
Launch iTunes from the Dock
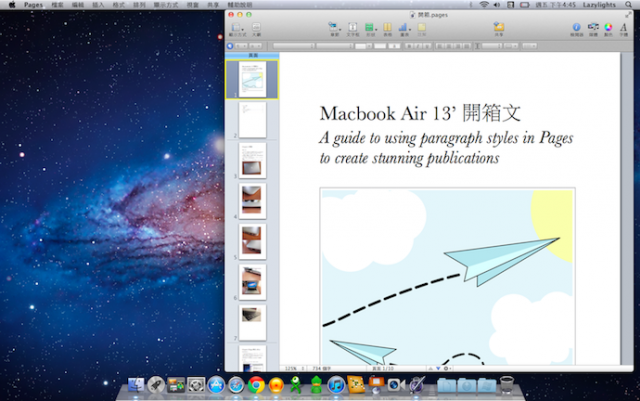[336, 385]
